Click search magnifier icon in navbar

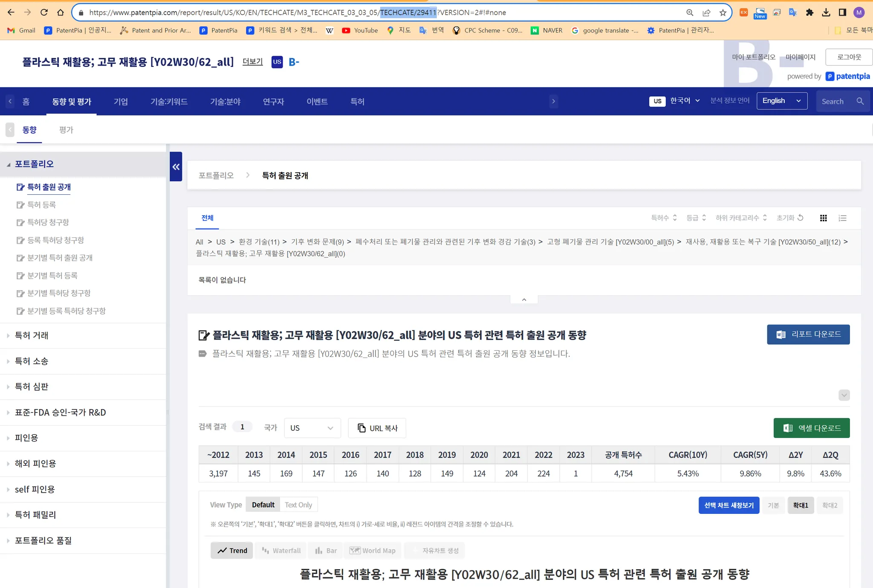pyautogui.click(x=860, y=101)
